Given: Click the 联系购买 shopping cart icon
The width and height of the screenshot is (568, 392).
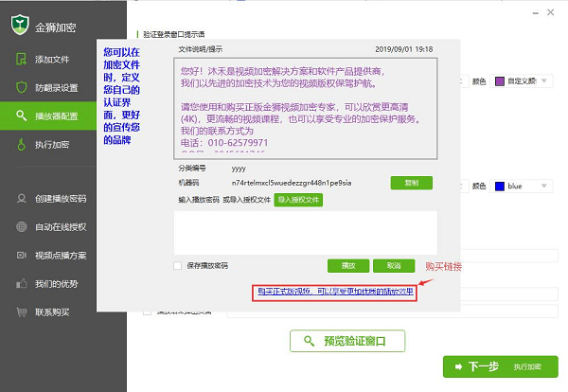Looking at the screenshot, I should pyautogui.click(x=22, y=312).
